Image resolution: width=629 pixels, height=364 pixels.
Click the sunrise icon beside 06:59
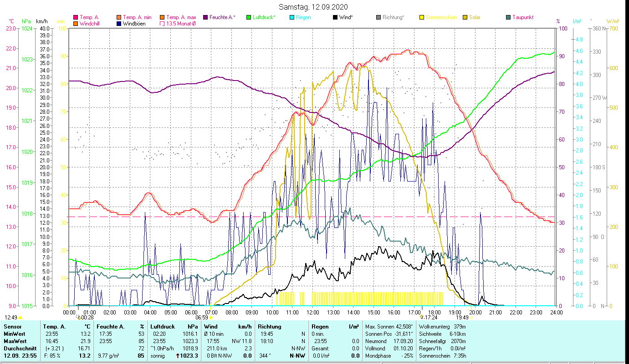[210, 318]
